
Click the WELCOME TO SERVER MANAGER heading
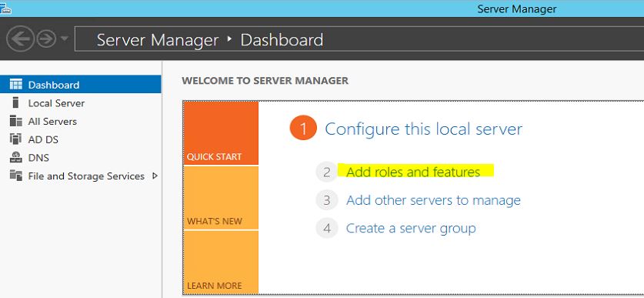[265, 81]
